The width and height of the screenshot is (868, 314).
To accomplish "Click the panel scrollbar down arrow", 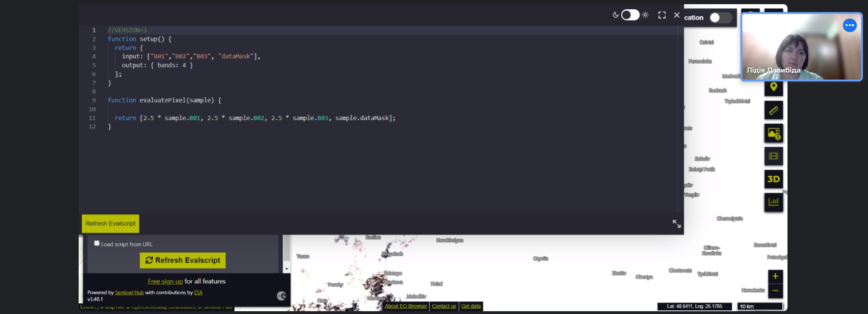I will (x=287, y=269).
